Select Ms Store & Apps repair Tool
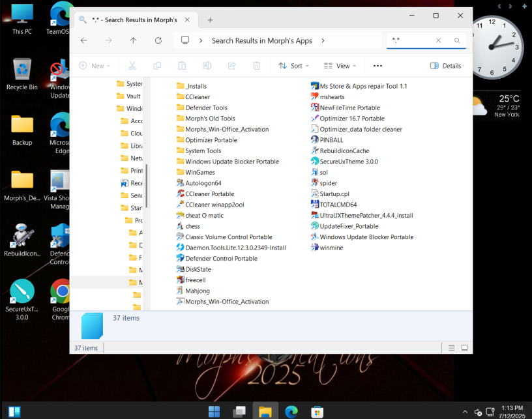 [x=359, y=86]
